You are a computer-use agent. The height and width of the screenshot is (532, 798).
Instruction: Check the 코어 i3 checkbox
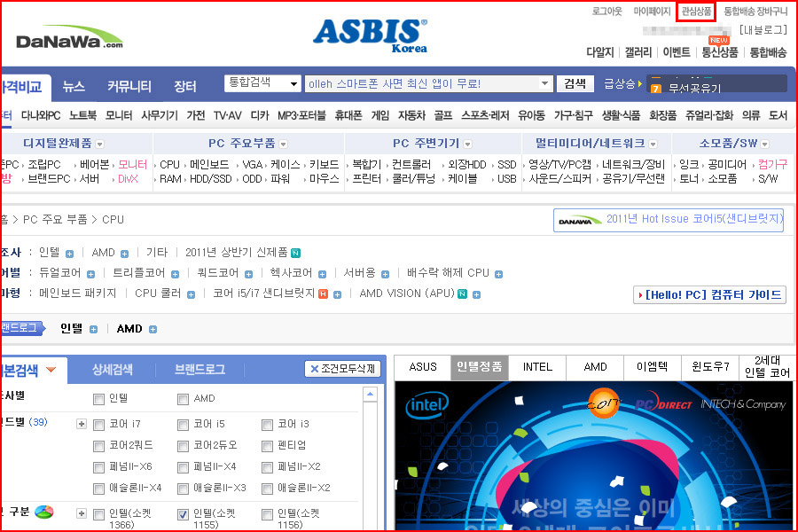(267, 425)
